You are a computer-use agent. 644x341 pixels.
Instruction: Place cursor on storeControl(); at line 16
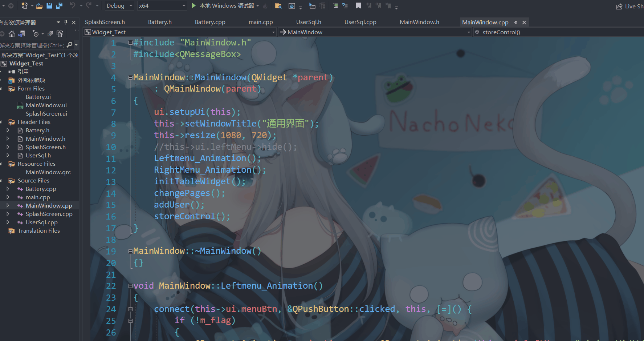pos(192,216)
